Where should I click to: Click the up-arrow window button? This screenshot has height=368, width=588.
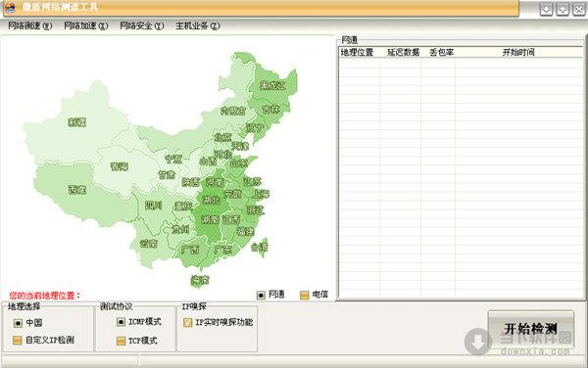click(563, 9)
